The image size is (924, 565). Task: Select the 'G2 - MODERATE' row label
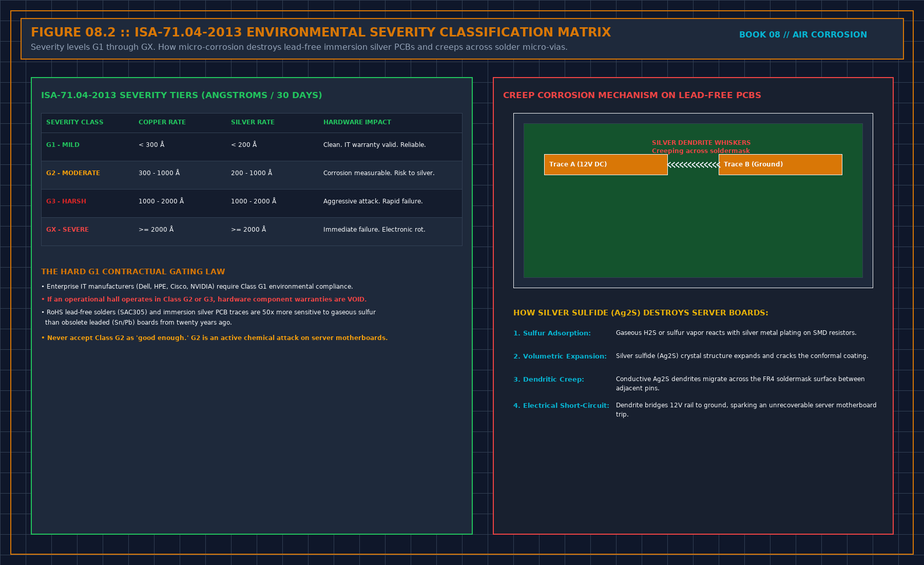tap(73, 173)
